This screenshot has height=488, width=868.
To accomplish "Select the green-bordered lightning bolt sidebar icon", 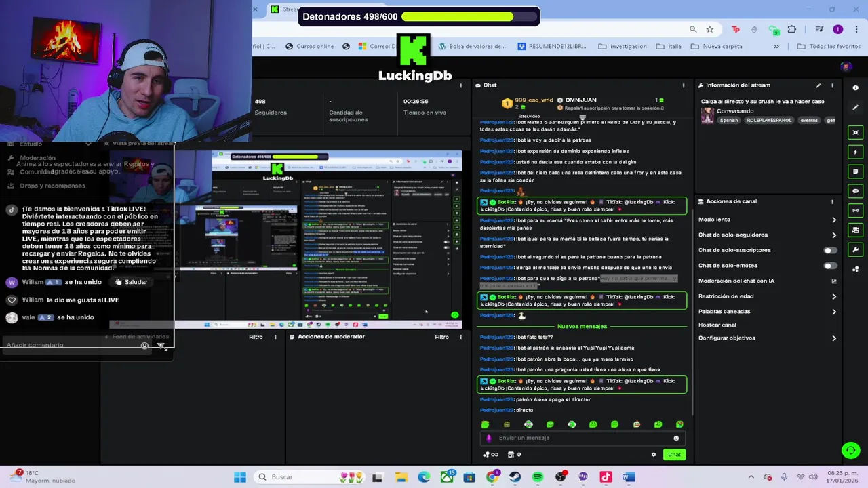I will 856,152.
